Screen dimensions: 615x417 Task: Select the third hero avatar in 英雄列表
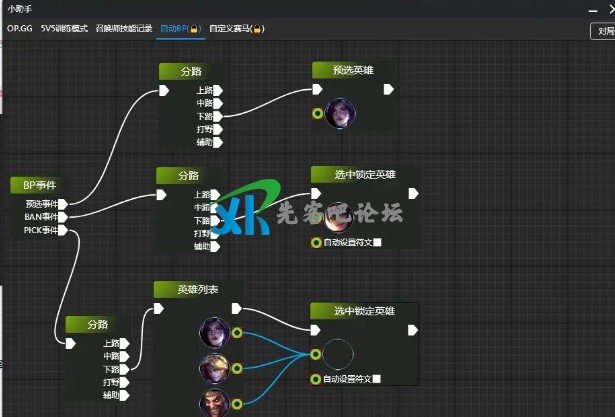point(215,403)
